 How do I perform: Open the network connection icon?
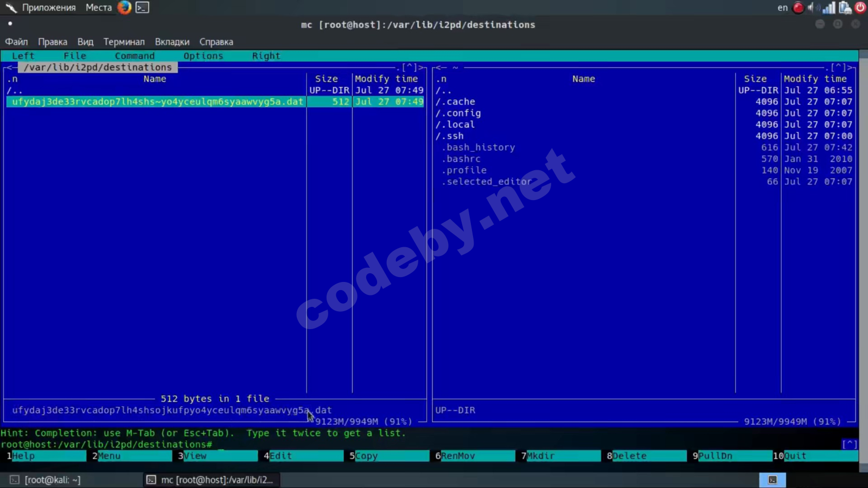click(829, 8)
